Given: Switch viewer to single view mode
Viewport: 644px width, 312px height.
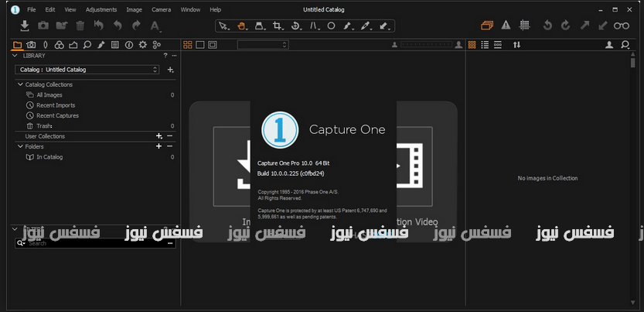Looking at the screenshot, I should coord(200,45).
